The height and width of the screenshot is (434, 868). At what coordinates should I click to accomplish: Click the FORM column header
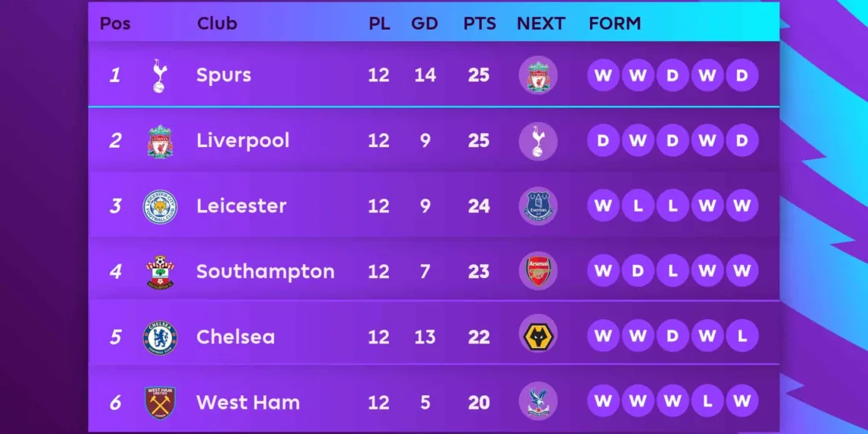pyautogui.click(x=613, y=24)
